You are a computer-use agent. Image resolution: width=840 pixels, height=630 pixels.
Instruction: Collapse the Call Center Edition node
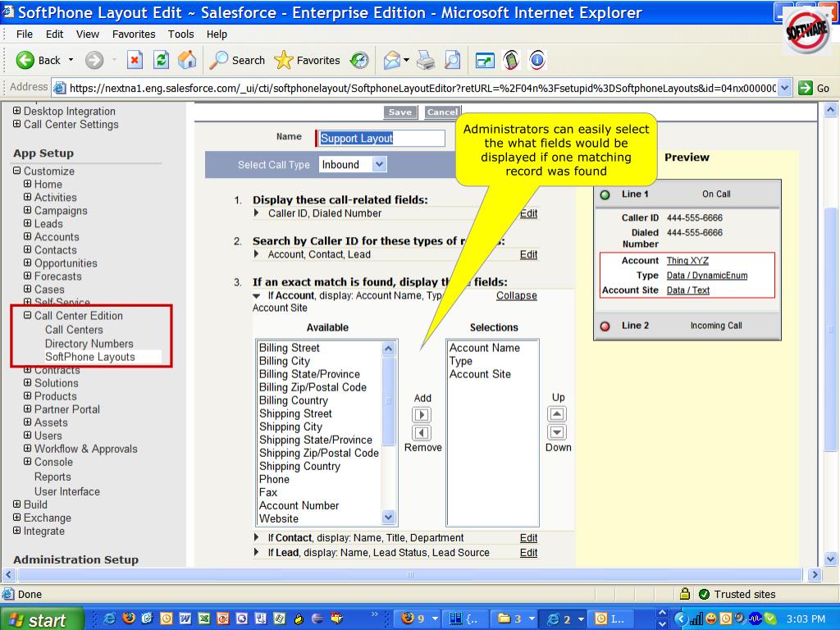28,316
